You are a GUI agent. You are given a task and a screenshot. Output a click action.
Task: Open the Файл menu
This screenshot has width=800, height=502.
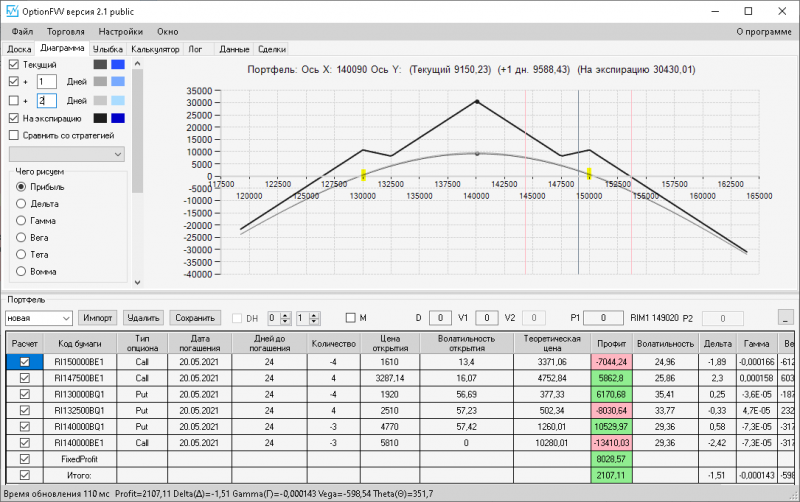click(22, 32)
